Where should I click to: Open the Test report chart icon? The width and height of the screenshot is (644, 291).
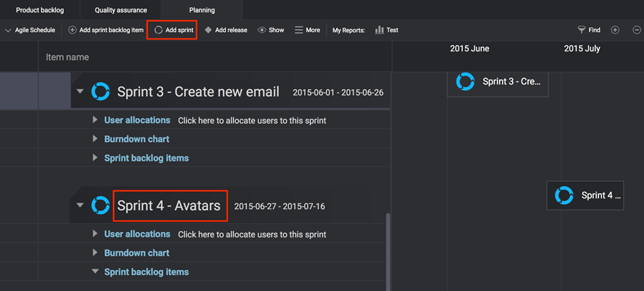[x=380, y=30]
